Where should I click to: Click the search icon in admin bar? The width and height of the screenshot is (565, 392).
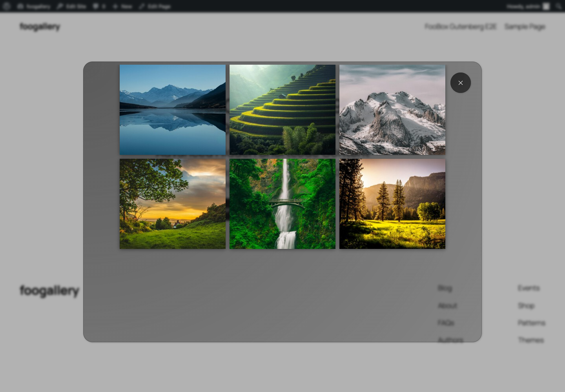point(558,6)
